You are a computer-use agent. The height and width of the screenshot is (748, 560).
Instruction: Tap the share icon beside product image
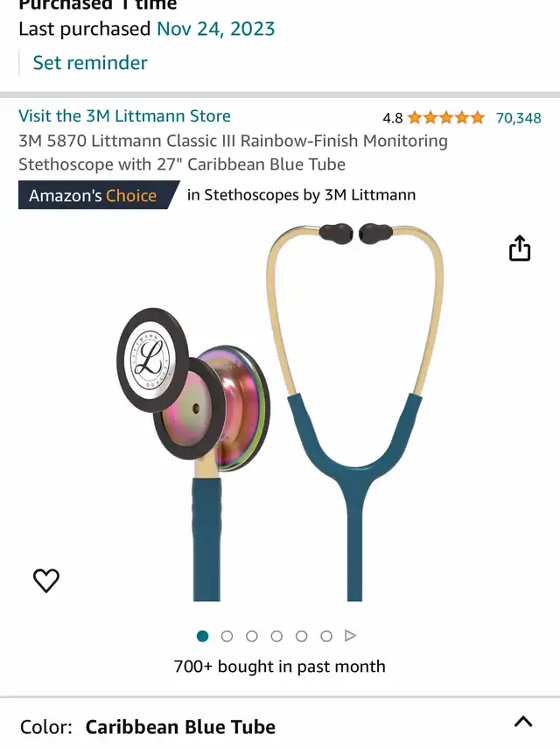(520, 248)
